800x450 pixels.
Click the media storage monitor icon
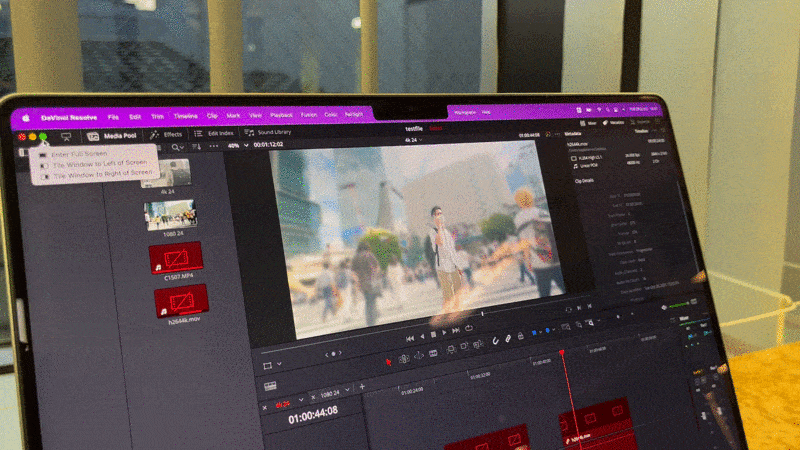click(66, 136)
